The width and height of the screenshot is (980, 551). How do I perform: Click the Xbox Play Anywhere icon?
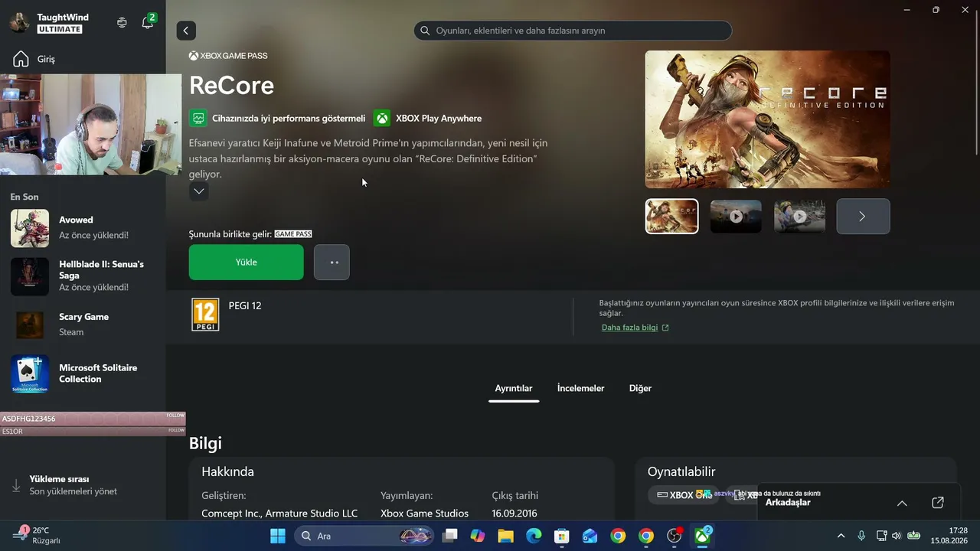point(382,119)
